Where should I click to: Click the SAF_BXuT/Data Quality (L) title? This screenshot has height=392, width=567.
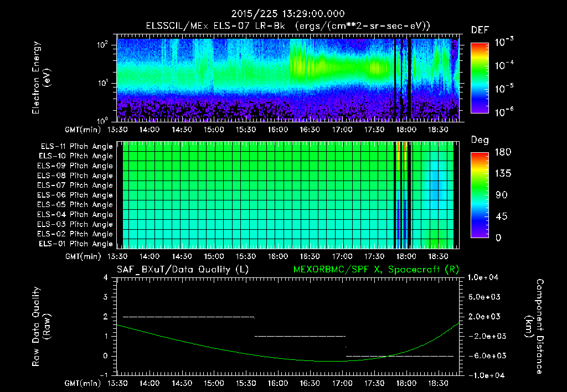click(183, 270)
